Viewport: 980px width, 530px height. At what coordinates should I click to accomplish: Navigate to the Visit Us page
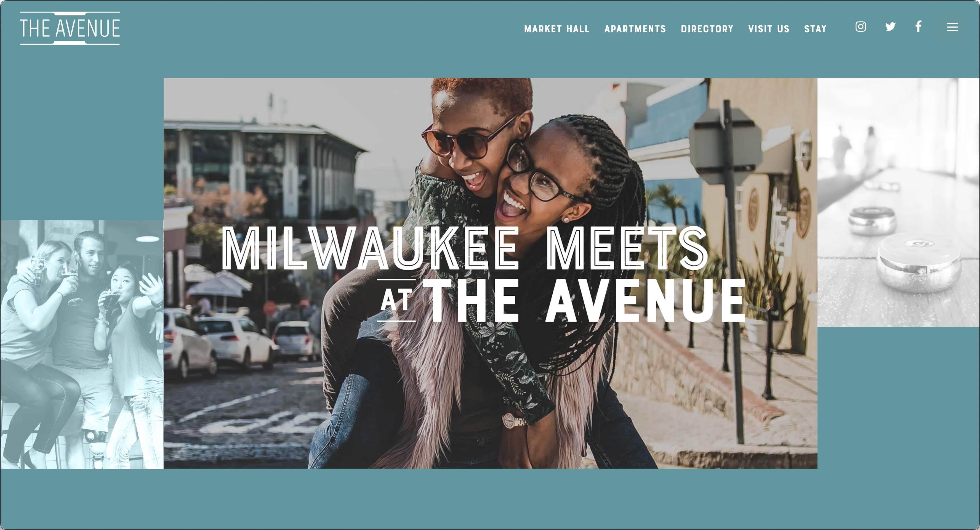(768, 29)
